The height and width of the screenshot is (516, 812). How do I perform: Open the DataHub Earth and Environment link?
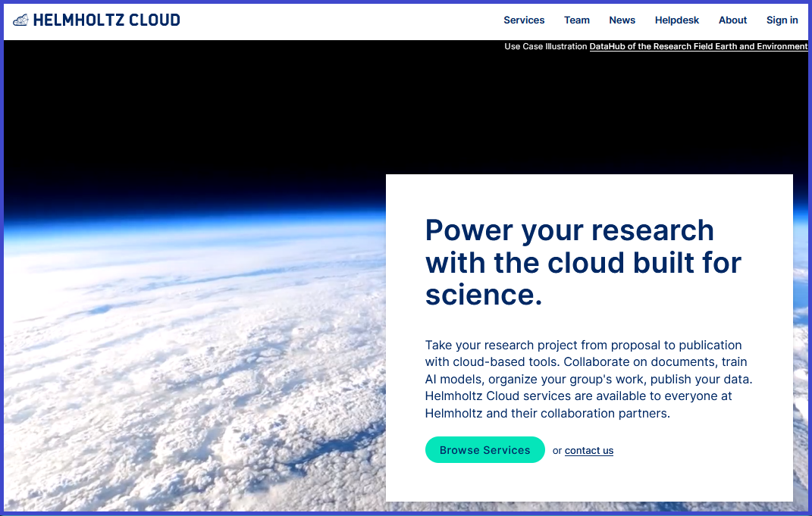pos(698,47)
